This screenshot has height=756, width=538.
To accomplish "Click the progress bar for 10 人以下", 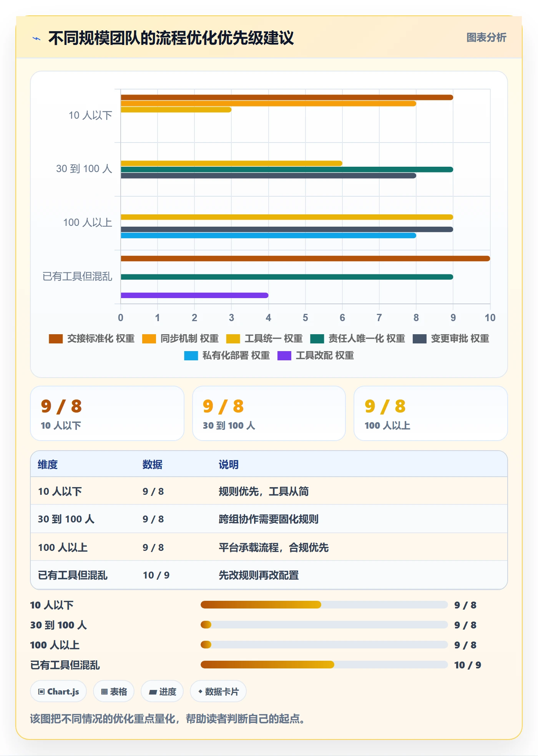I will pyautogui.click(x=324, y=605).
